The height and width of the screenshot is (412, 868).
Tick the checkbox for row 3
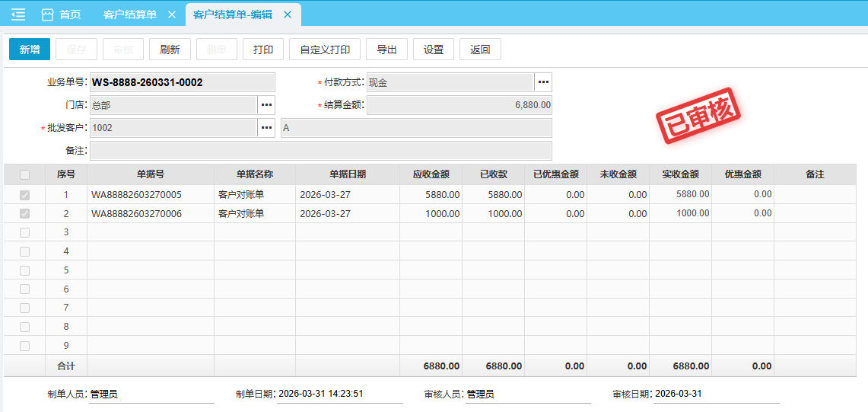pos(25,232)
